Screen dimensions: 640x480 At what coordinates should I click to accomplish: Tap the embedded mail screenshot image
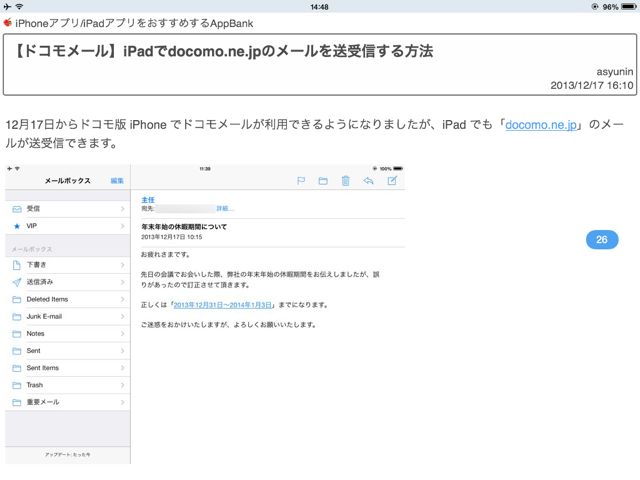click(205, 314)
